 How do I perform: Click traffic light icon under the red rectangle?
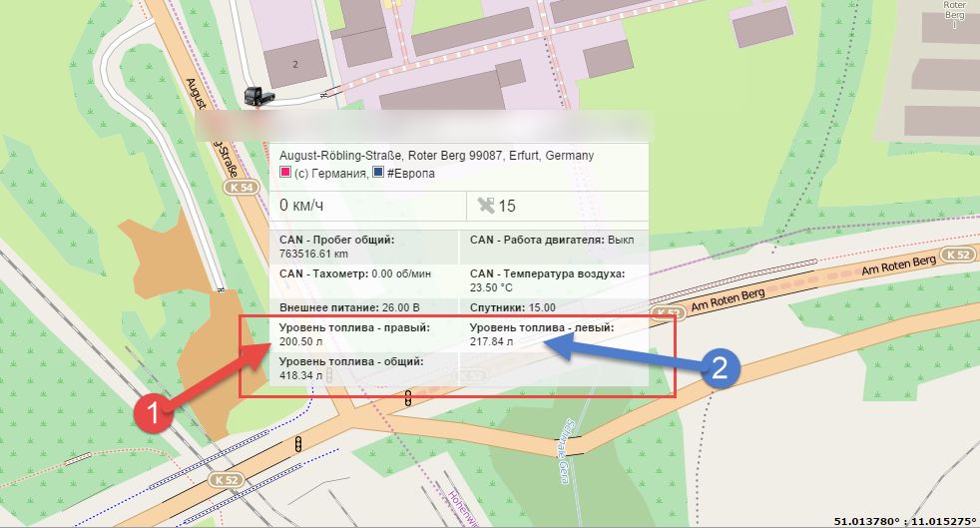tap(407, 400)
